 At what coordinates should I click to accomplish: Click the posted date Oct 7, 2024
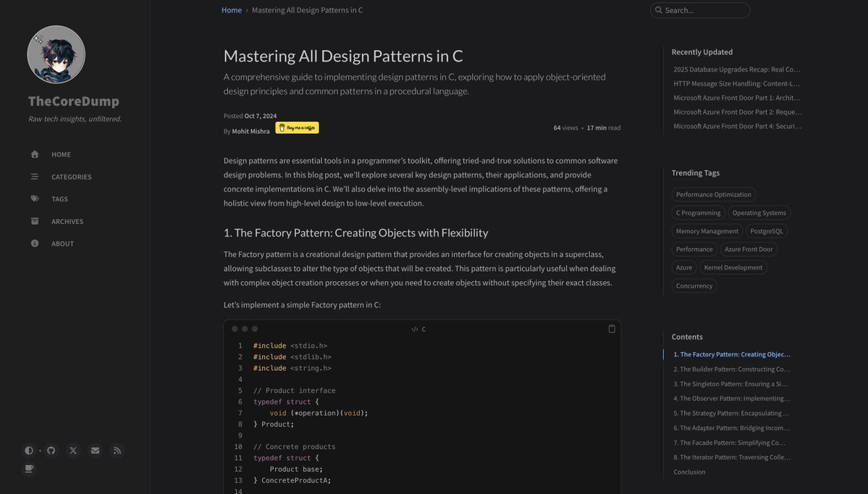[x=260, y=116]
